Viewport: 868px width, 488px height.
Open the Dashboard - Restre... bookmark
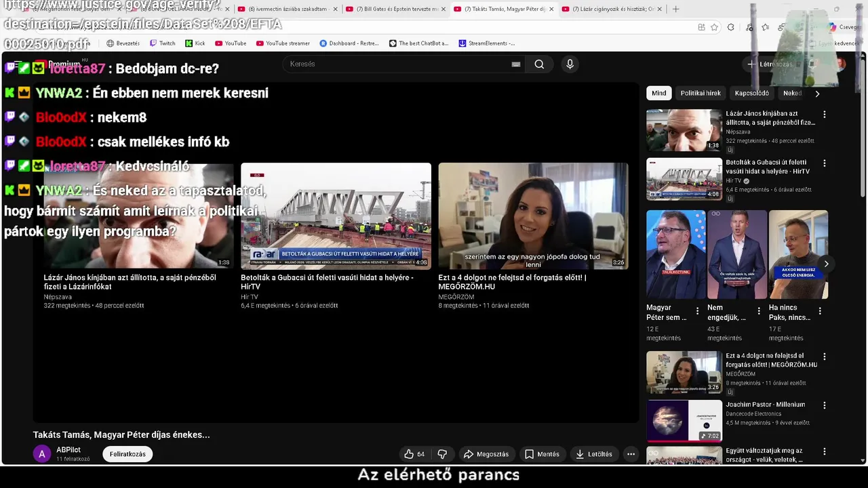pyautogui.click(x=349, y=43)
